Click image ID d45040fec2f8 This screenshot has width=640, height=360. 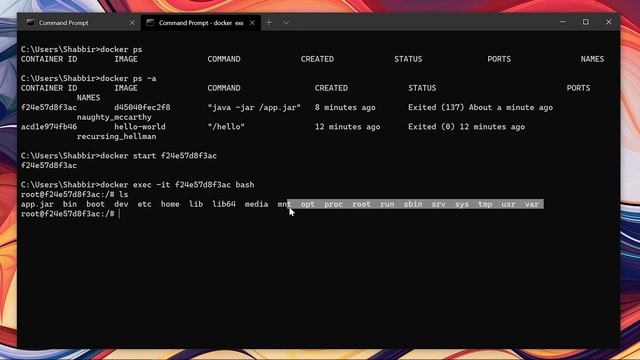point(142,107)
